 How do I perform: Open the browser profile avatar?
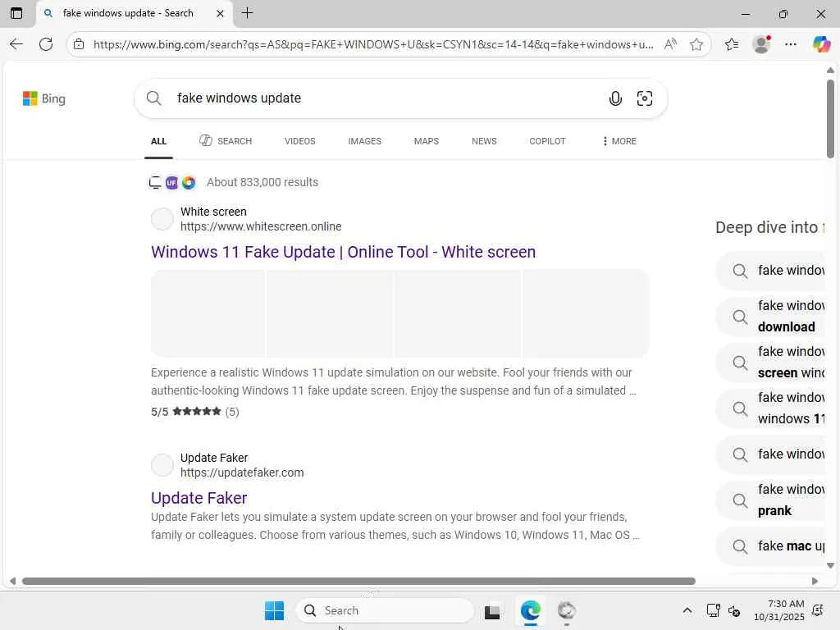coord(761,44)
